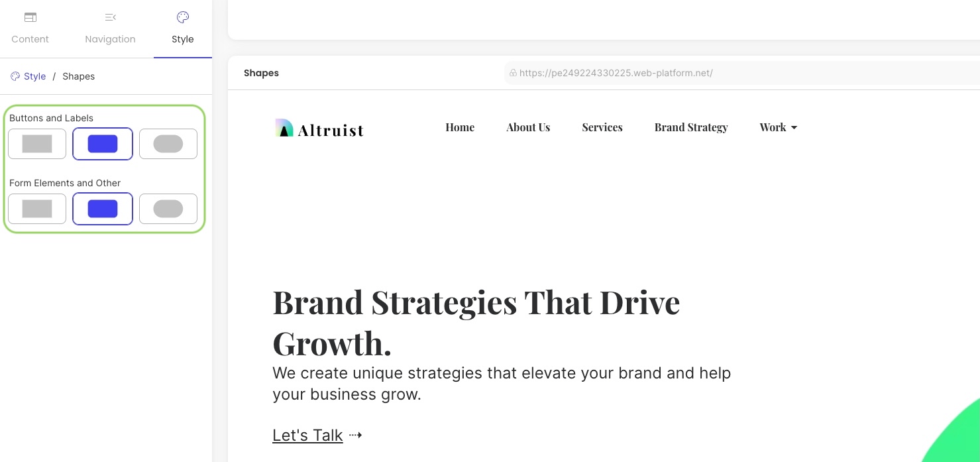980x462 pixels.
Task: Open the About Us page link
Action: (528, 127)
